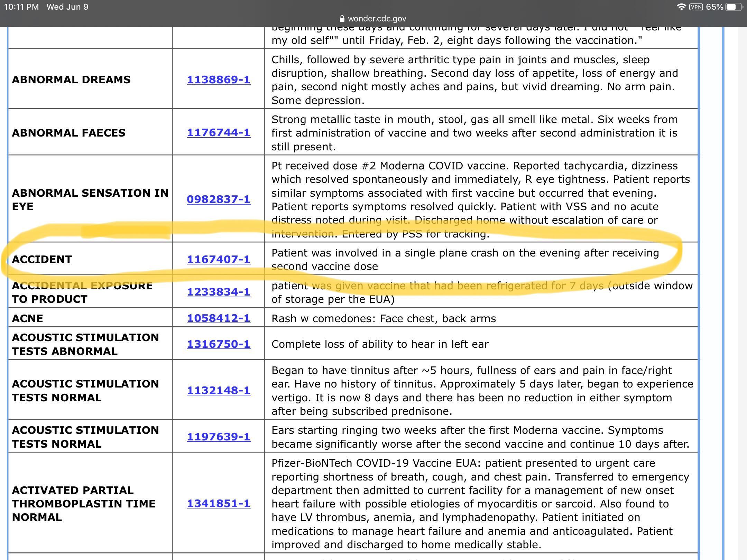Tap the wonder.cdc.gov address bar
Image resolution: width=747 pixels, height=560 pixels.
(373, 19)
